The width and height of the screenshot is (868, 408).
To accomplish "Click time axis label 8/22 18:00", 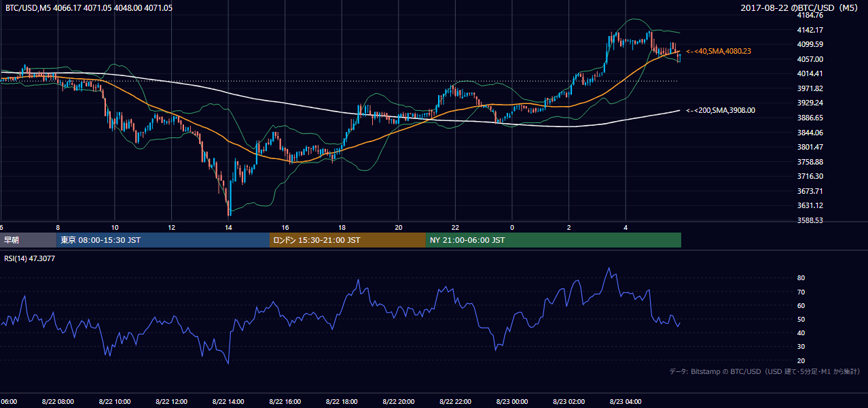I will tap(342, 402).
